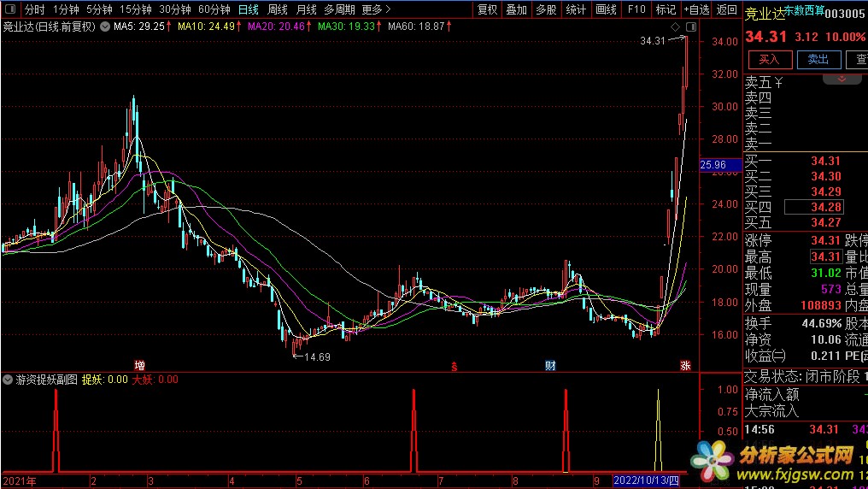Expand 游资捉妖副图 indicator dropdown
The height and width of the screenshot is (489, 868).
[8, 380]
